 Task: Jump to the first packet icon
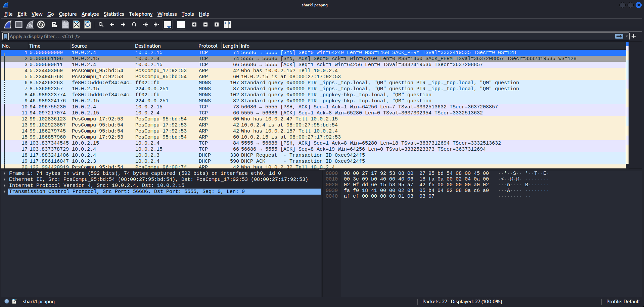coord(145,24)
